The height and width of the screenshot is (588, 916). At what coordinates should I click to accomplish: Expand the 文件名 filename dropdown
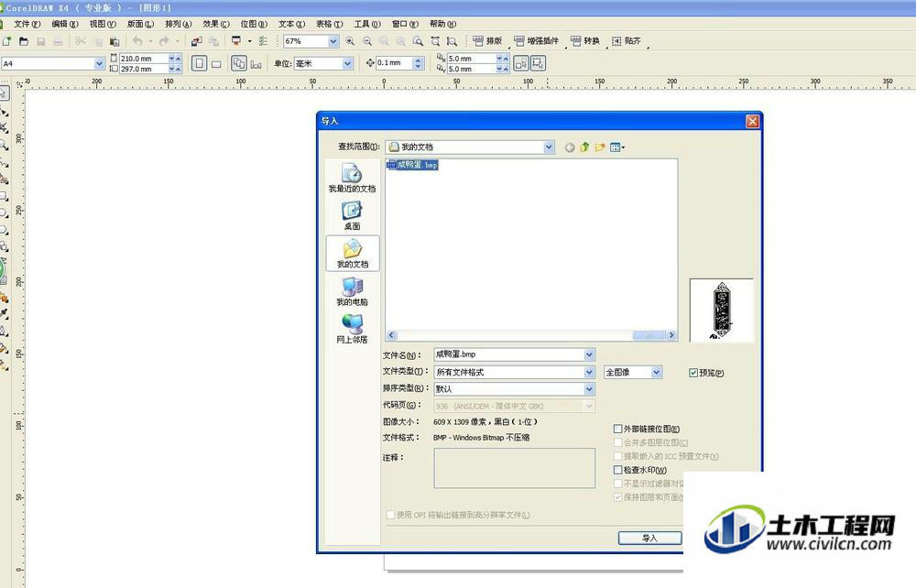tap(589, 354)
